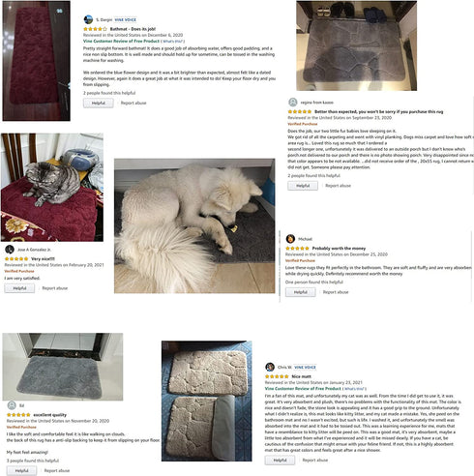Open the red runner rug photo

(x=37, y=61)
